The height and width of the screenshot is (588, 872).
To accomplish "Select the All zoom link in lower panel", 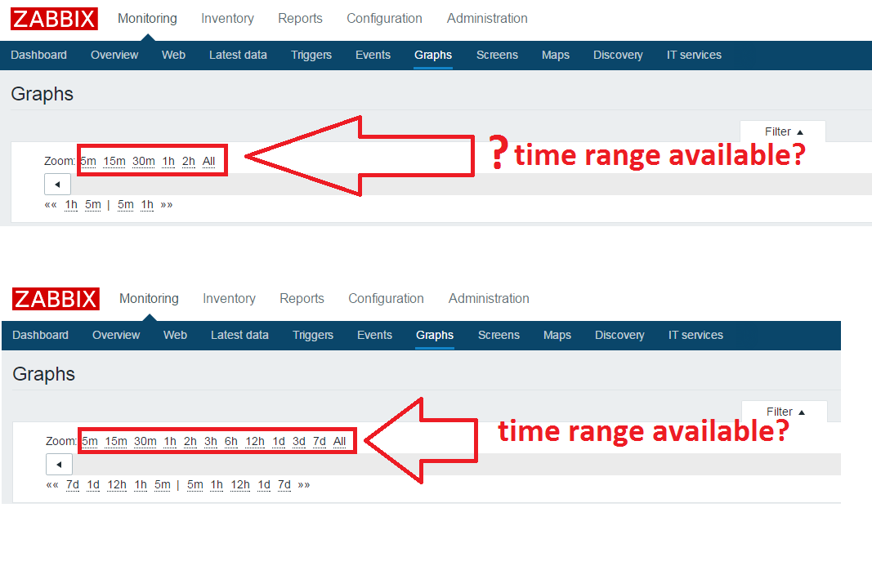I will point(339,441).
